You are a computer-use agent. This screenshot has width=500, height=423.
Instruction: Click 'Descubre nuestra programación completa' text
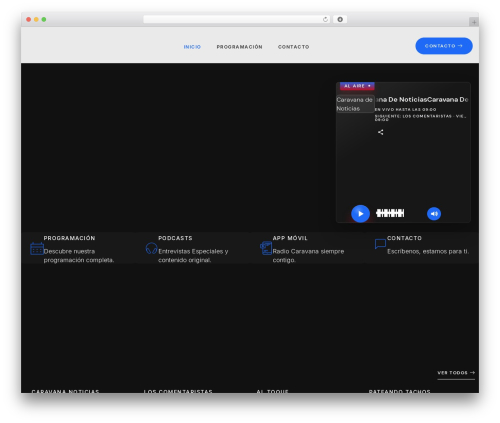[x=79, y=256]
